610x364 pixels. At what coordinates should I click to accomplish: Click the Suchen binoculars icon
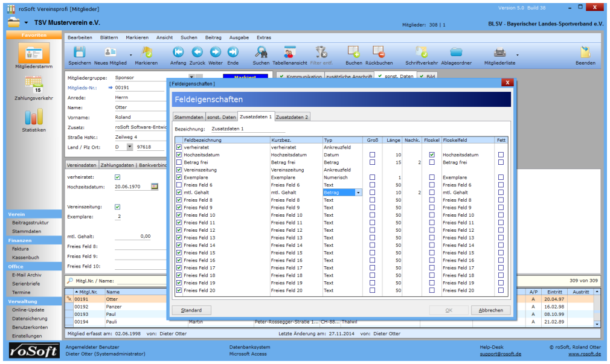tap(261, 53)
